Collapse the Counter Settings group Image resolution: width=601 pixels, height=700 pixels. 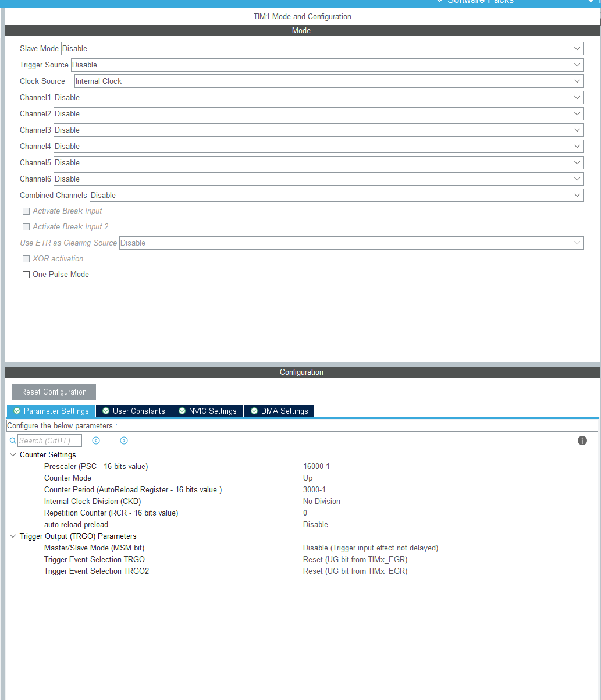point(13,455)
